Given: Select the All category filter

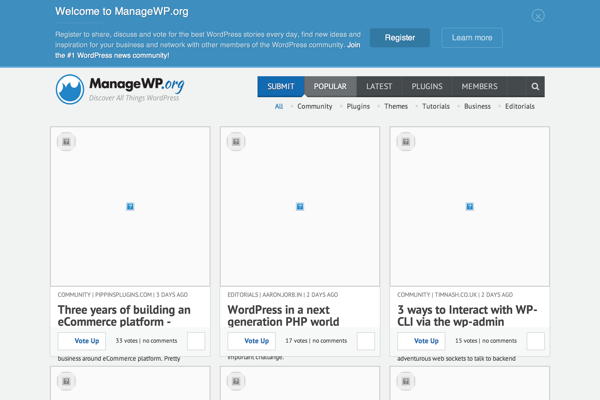Looking at the screenshot, I should coord(279,106).
